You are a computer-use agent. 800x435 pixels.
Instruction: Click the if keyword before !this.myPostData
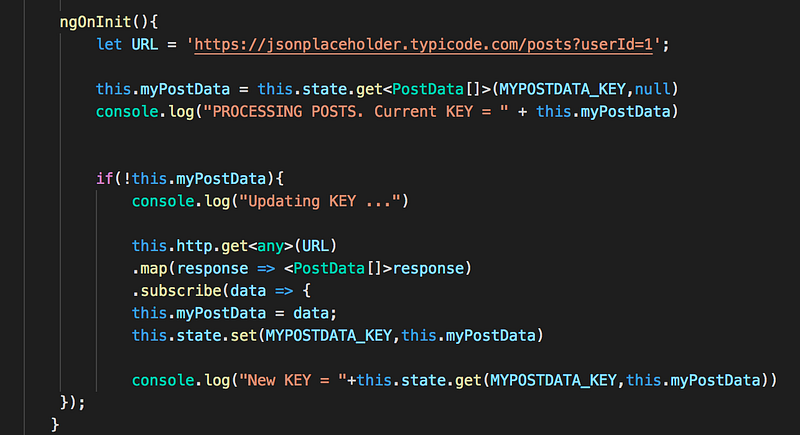click(105, 178)
